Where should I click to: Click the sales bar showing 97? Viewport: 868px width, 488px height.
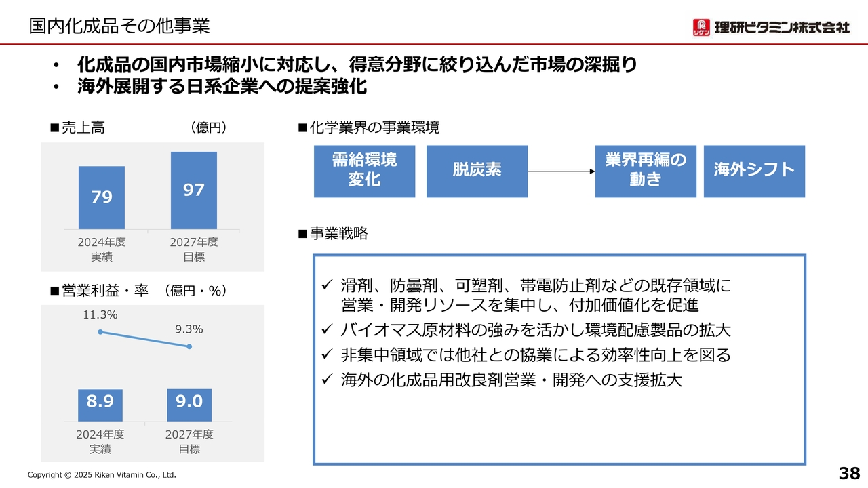[x=194, y=190]
